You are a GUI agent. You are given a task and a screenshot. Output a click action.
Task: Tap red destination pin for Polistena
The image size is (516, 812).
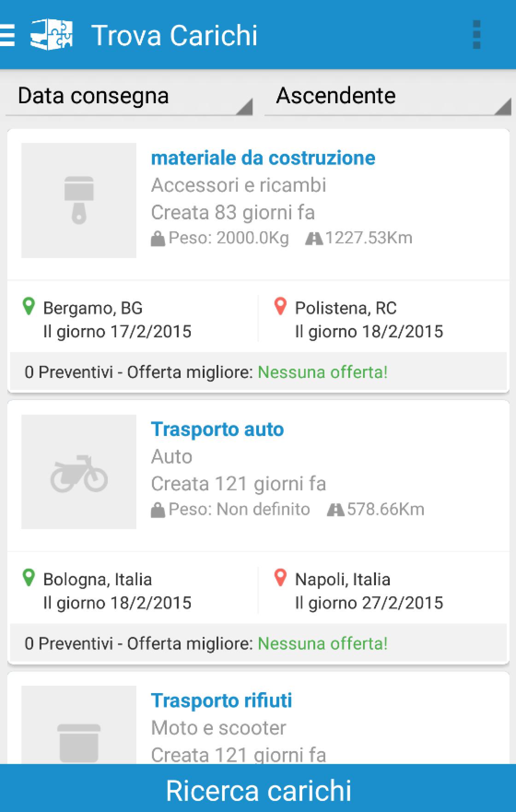click(280, 306)
